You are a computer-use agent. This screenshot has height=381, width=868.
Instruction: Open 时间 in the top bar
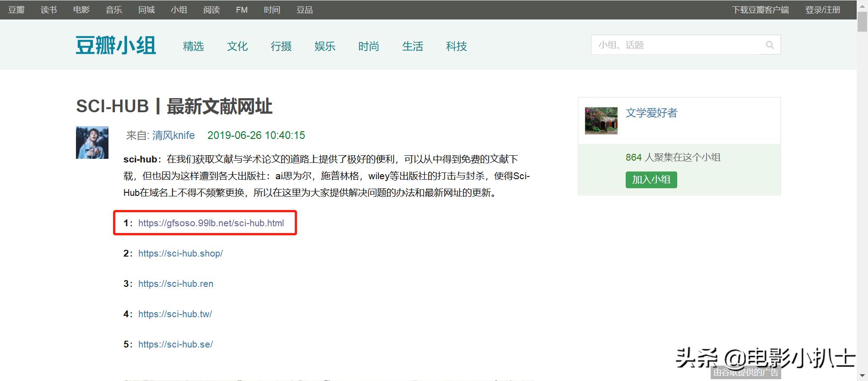click(x=272, y=10)
